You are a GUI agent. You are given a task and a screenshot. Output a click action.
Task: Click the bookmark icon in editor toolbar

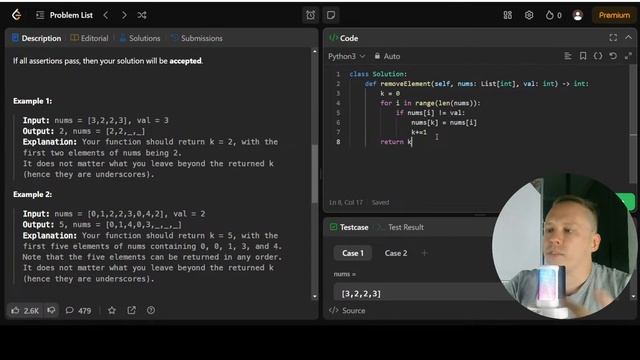click(583, 56)
